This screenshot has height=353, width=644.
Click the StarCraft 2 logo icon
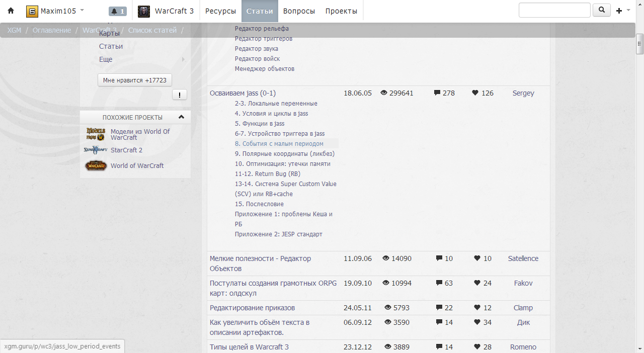tap(96, 150)
